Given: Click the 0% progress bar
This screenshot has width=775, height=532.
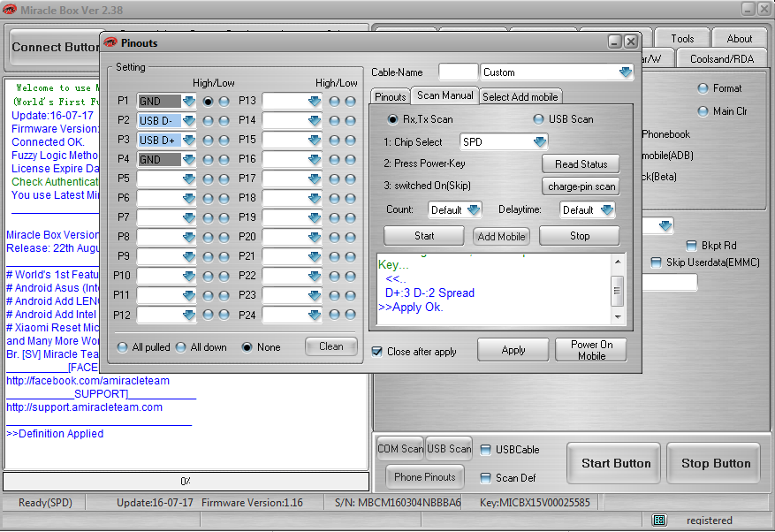Looking at the screenshot, I should click(x=186, y=481).
